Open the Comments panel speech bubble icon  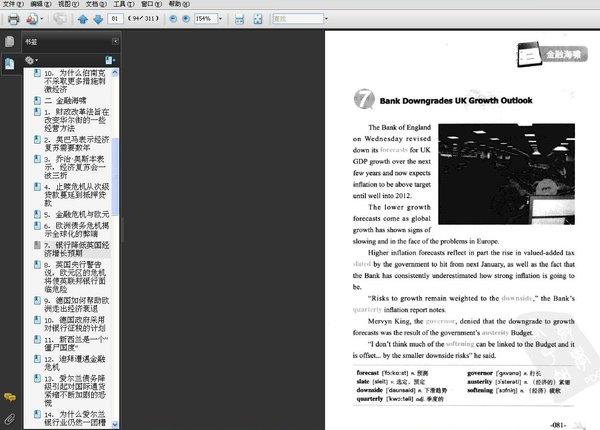click(x=10, y=397)
